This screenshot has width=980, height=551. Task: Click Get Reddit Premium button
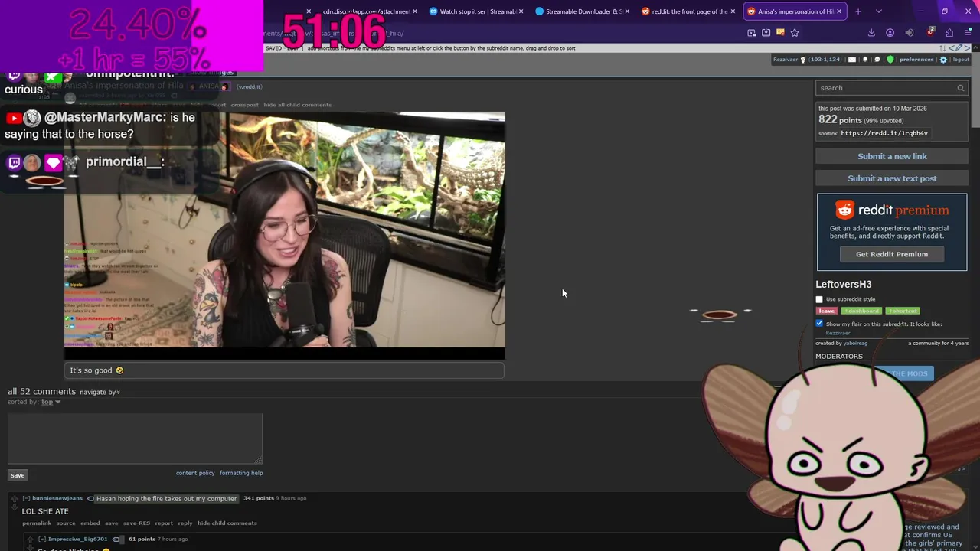(892, 254)
